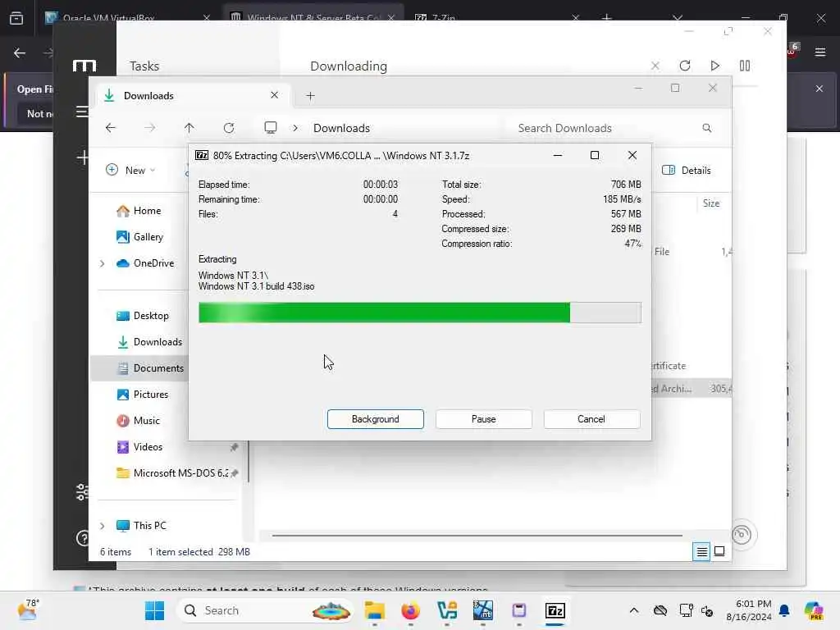Viewport: 840px width, 630px height.
Task: Start tasks with the play icon
Action: [714, 66]
